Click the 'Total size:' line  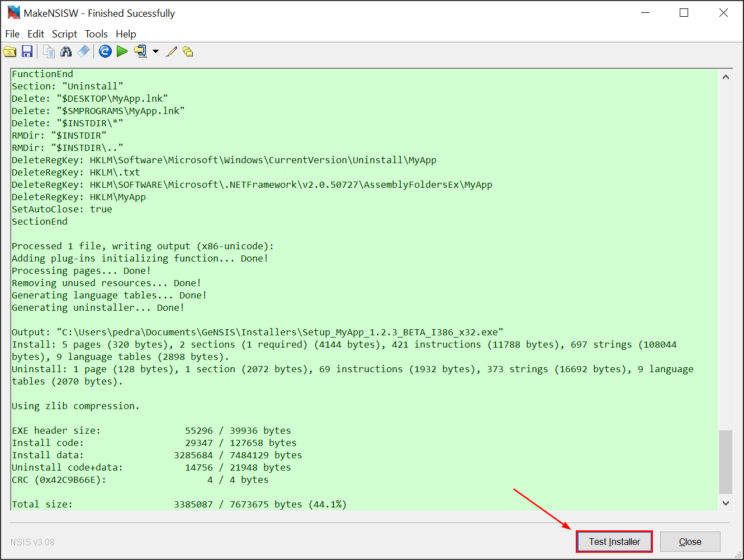[x=179, y=504]
